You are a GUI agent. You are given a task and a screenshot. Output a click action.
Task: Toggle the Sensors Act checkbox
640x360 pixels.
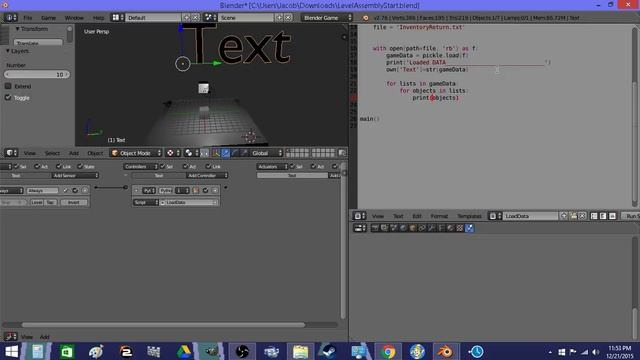tap(37, 166)
